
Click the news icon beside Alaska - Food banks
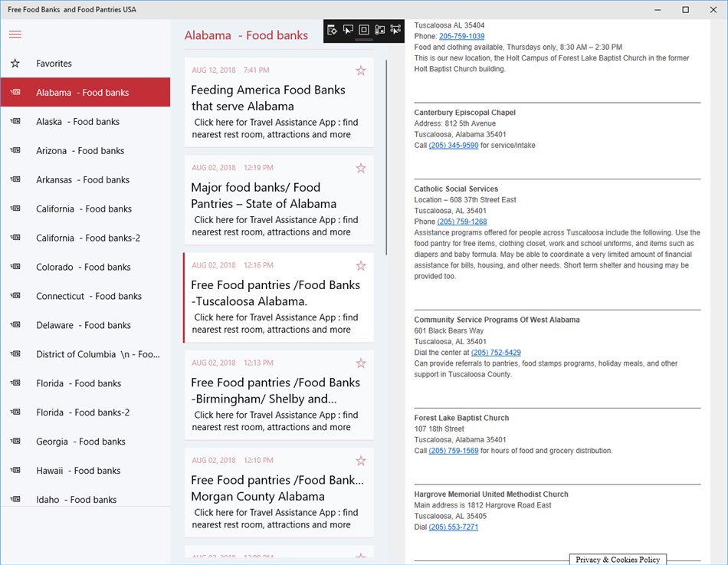pos(15,121)
